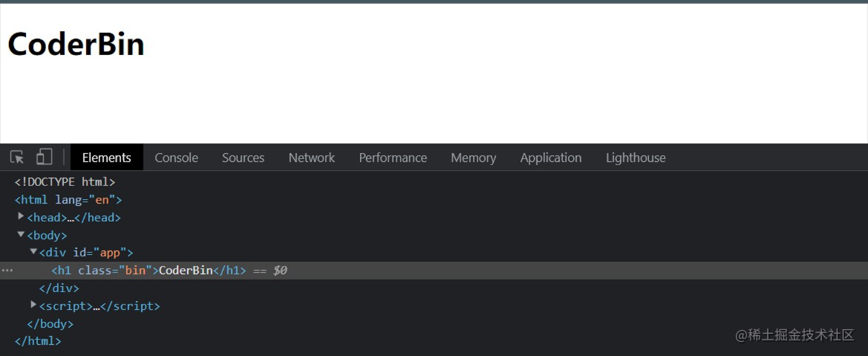Select the h1 class bin element line
The image size is (868, 356).
[x=149, y=271]
